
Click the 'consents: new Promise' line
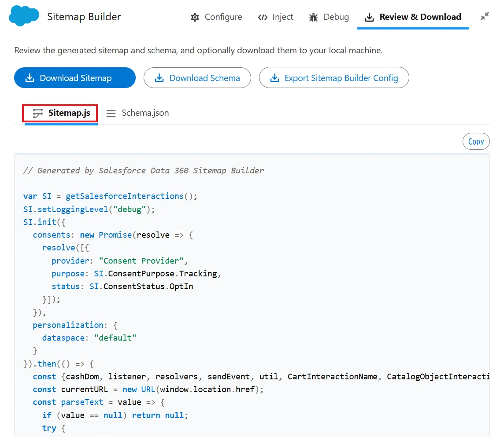pos(113,235)
